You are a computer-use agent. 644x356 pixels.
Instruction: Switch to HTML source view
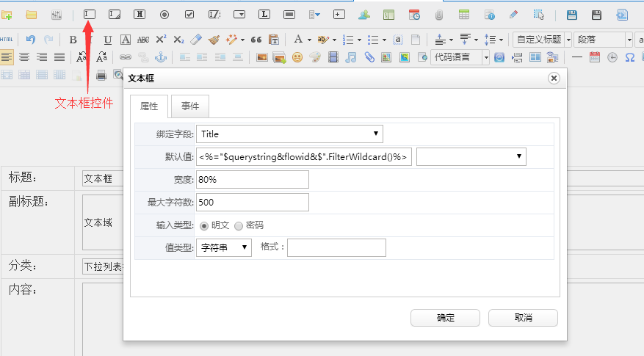tap(7, 40)
